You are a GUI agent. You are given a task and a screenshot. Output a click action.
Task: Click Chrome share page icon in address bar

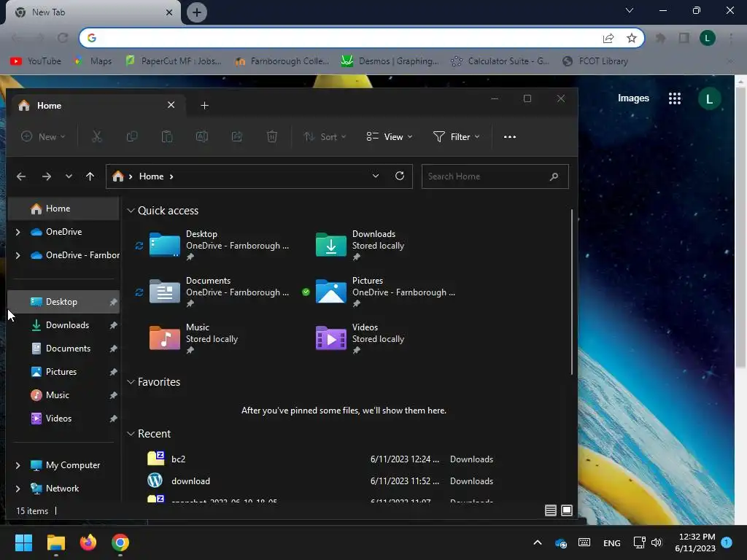[x=608, y=38]
